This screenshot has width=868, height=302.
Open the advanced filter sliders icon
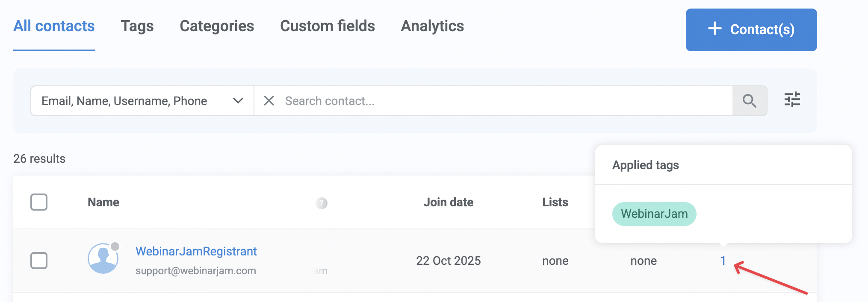coord(792,100)
